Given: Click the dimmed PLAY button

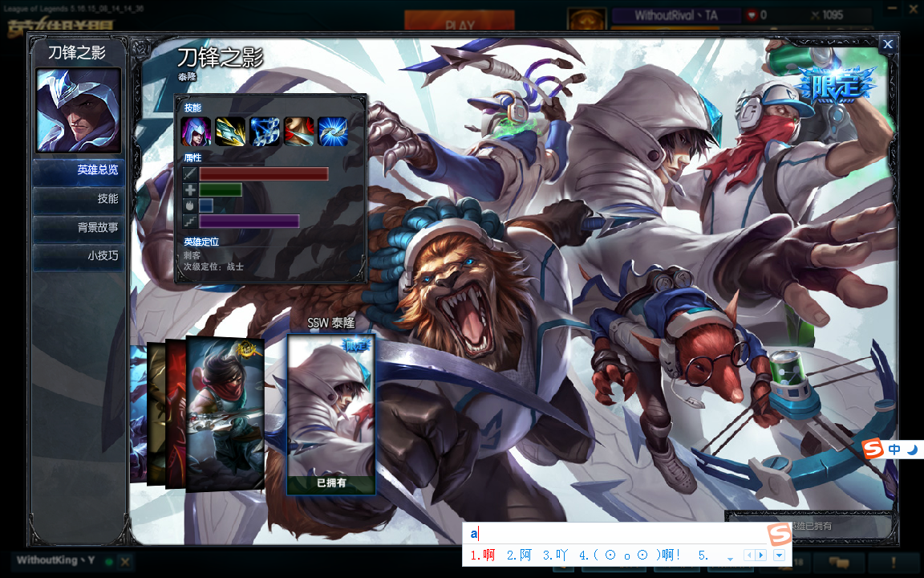Looking at the screenshot, I should [x=460, y=22].
